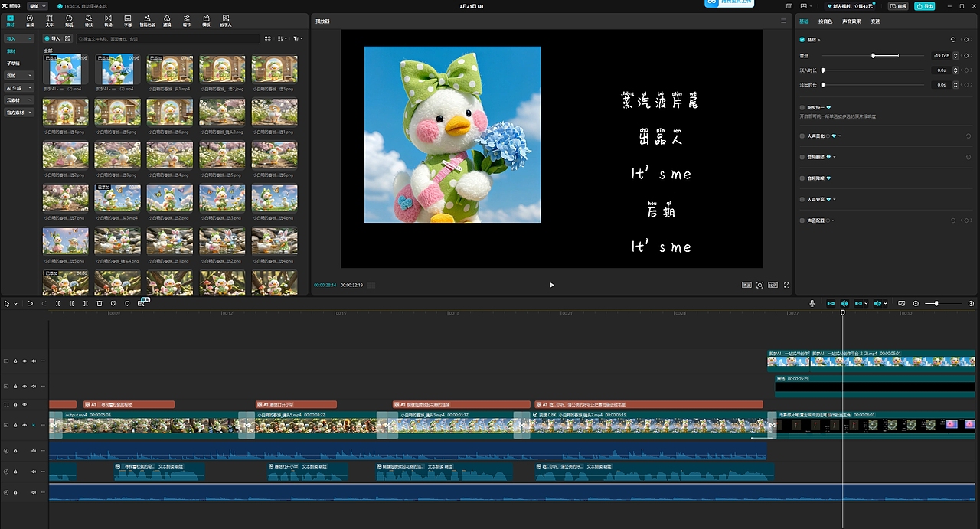Open the 特效 (effects) tab
The image size is (980, 529).
[89, 20]
